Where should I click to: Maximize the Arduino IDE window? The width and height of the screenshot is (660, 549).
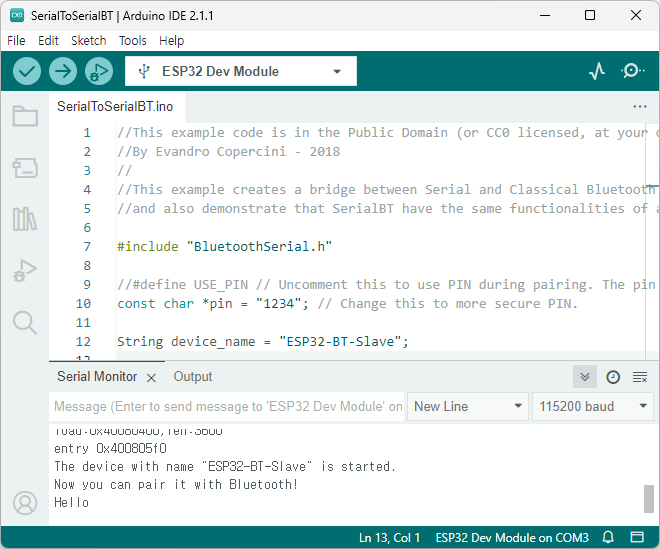pyautogui.click(x=590, y=15)
